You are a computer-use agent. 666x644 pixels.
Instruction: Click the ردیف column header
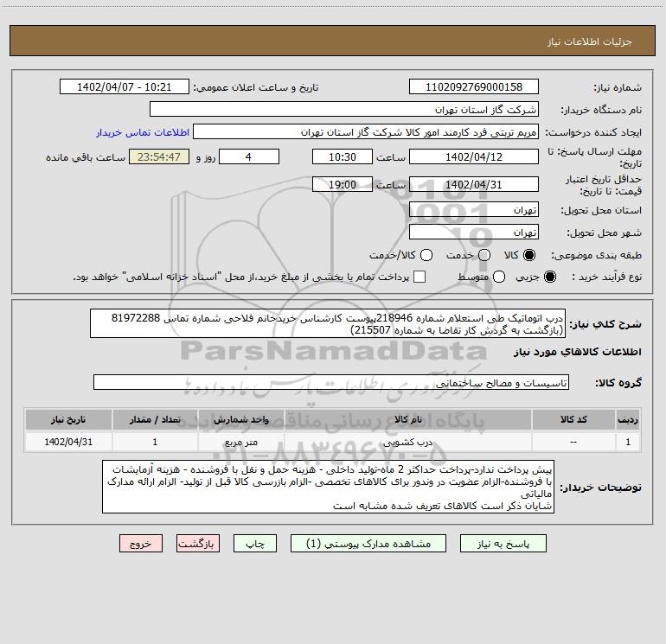pyautogui.click(x=628, y=419)
